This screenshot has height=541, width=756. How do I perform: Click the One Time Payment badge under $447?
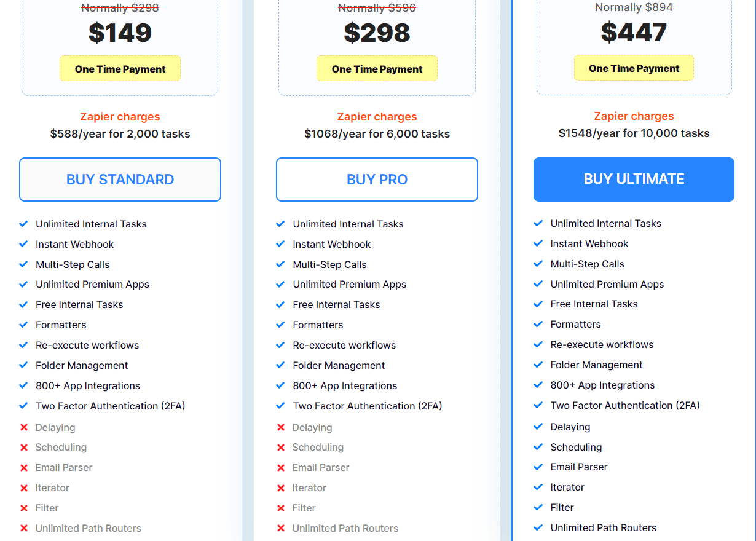pos(634,68)
